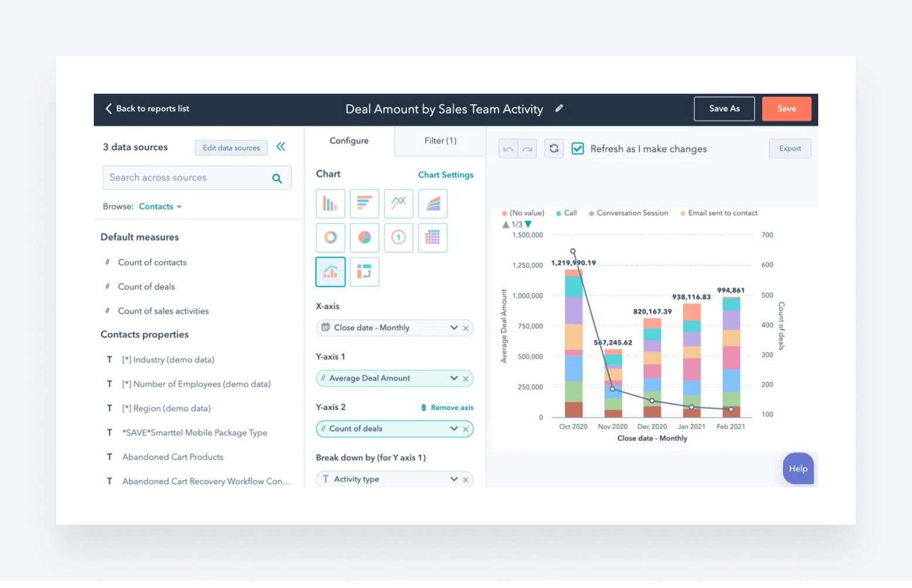
Task: Collapse the data sources panel with double chevron
Action: pos(281,146)
